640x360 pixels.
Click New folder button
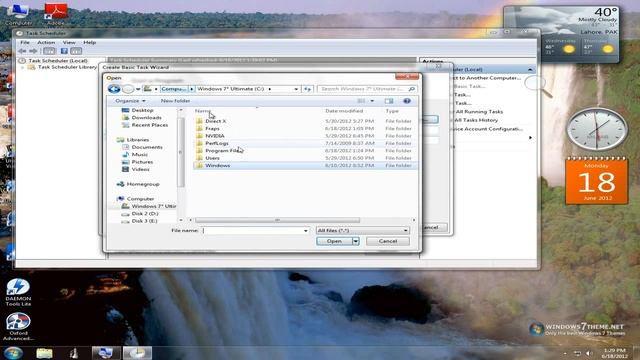click(176, 101)
